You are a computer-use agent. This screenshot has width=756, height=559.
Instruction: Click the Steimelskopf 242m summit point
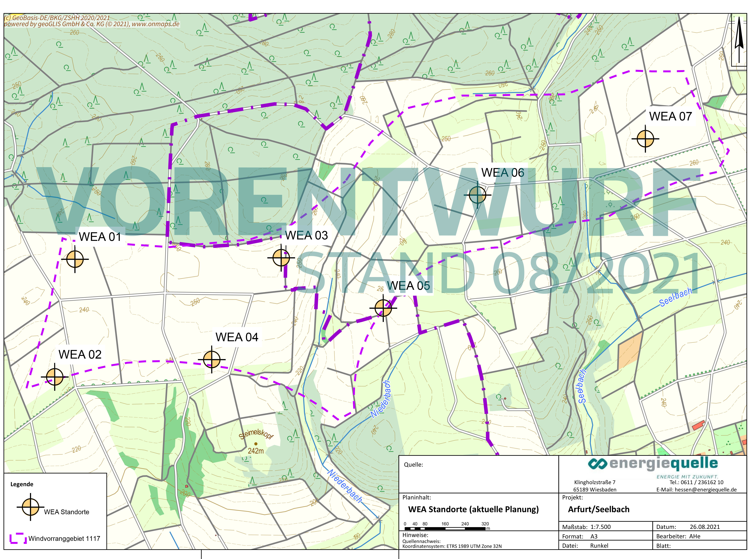pyautogui.click(x=256, y=444)
